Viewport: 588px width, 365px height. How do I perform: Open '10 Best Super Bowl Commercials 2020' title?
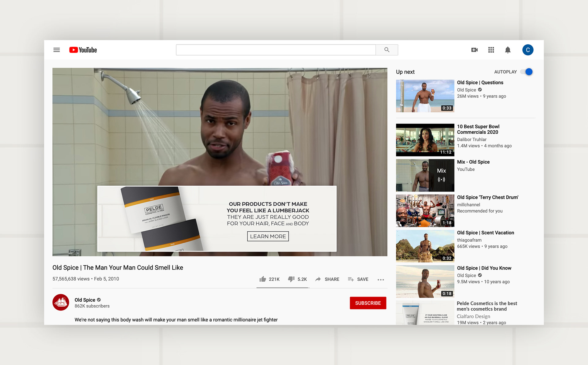click(x=478, y=129)
